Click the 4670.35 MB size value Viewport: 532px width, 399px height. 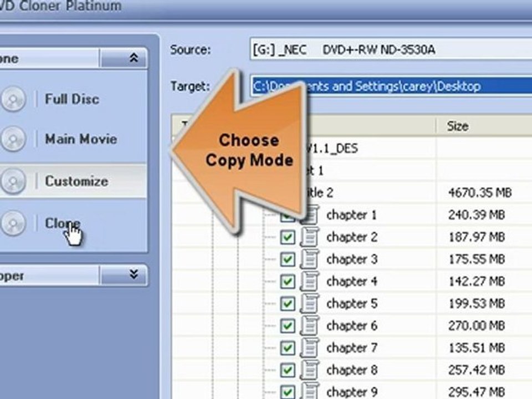point(480,193)
